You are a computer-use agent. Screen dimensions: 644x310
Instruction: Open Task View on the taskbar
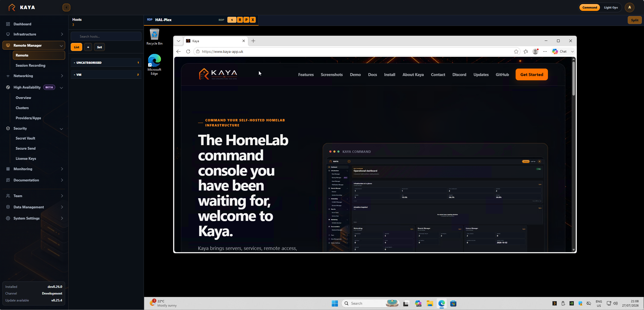406,303
